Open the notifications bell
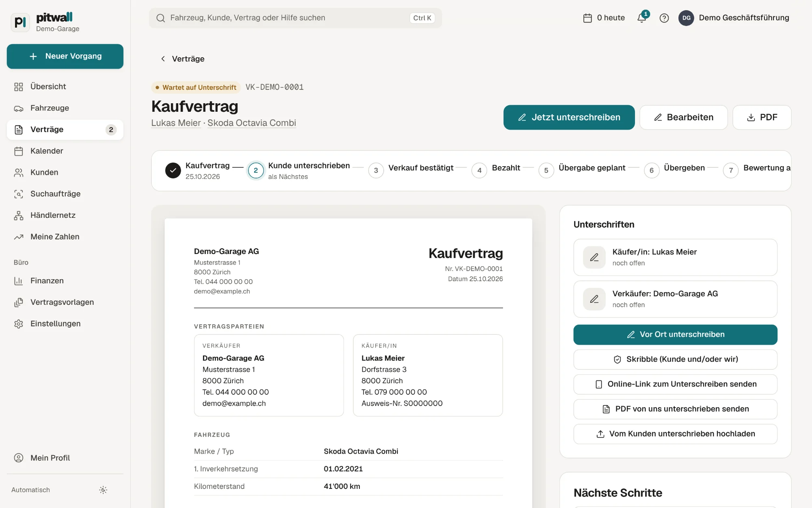This screenshot has height=508, width=812. click(641, 18)
